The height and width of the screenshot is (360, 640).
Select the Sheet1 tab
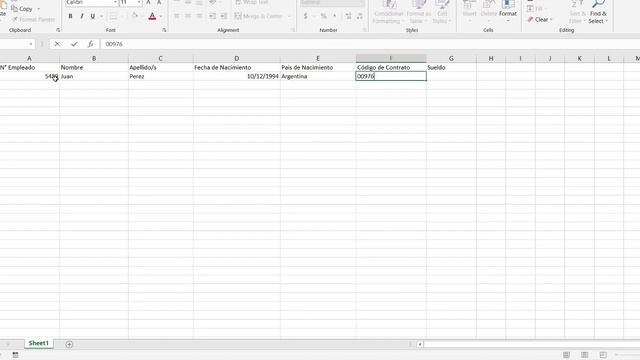pyautogui.click(x=39, y=343)
